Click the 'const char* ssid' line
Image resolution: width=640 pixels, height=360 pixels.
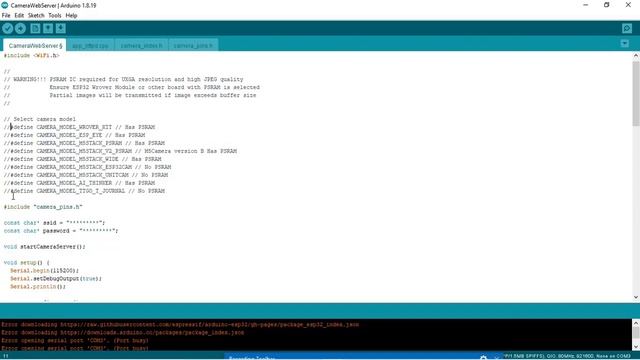click(54, 223)
